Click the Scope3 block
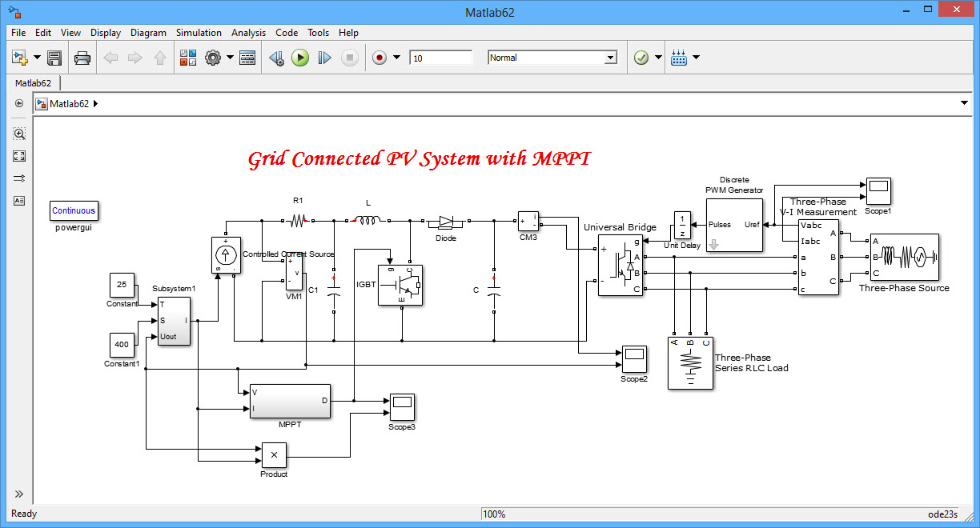 [x=402, y=407]
